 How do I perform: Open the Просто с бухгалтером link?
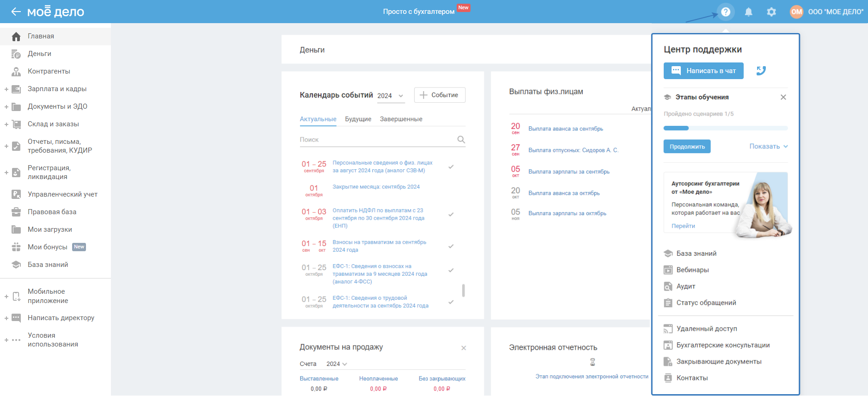[419, 12]
